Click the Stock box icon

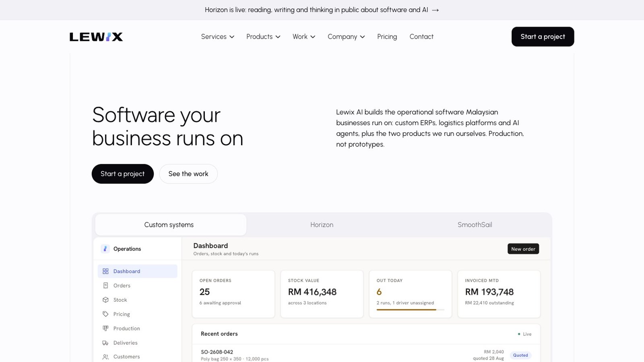tap(105, 300)
